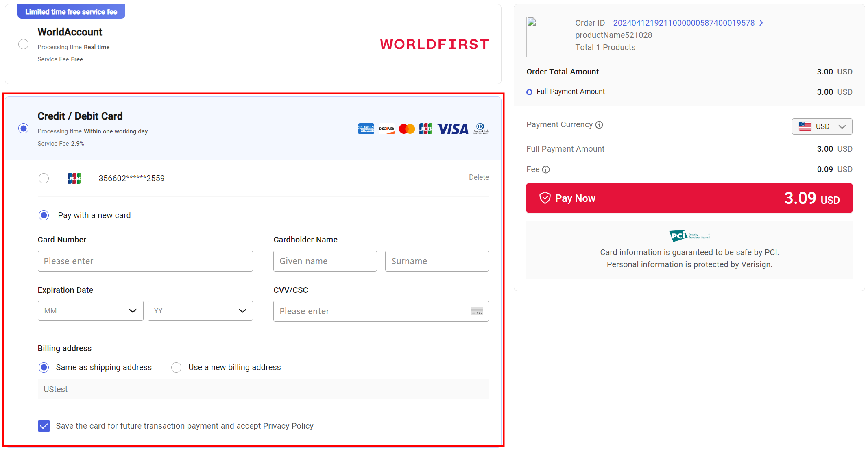
Task: Click the American Express card icon
Action: tap(366, 129)
